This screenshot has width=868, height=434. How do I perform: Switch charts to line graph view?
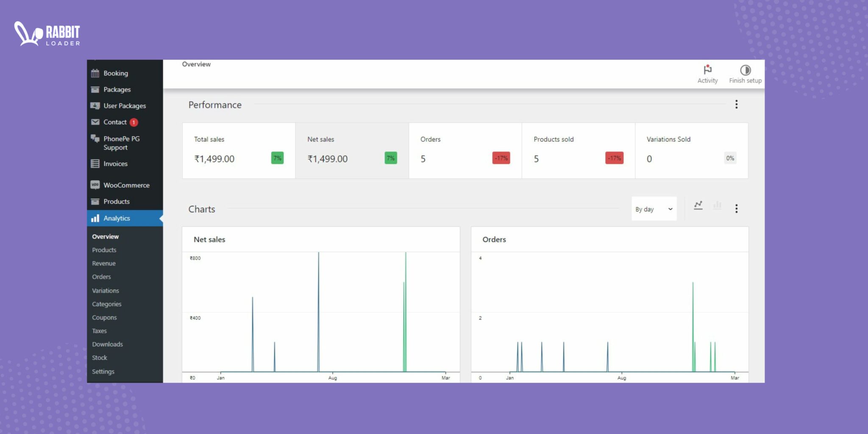pyautogui.click(x=698, y=205)
